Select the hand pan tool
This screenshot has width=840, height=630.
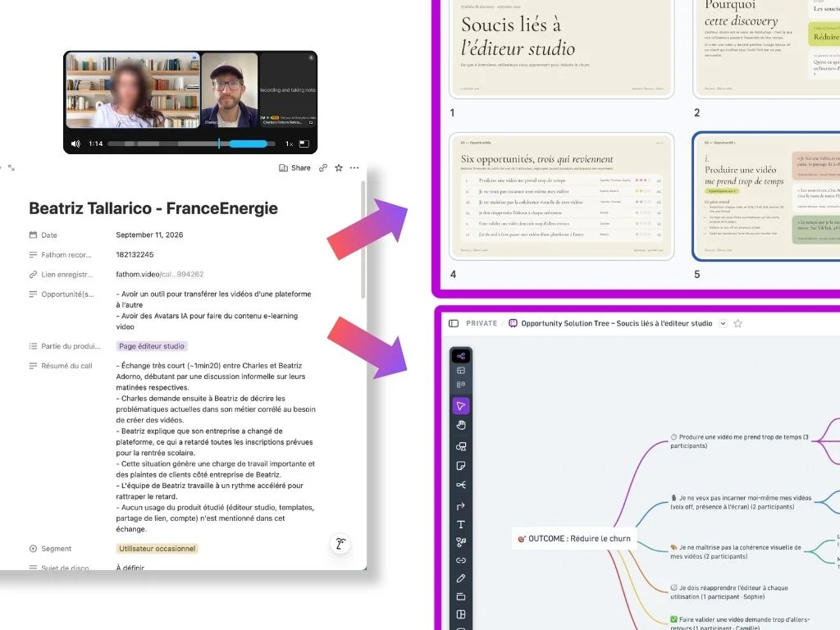tap(461, 426)
